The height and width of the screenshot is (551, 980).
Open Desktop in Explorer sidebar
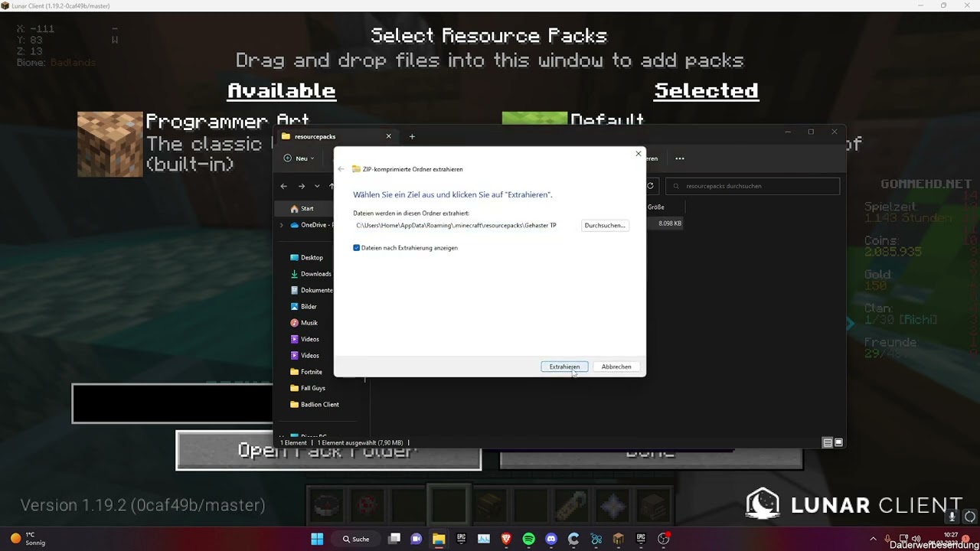point(306,258)
